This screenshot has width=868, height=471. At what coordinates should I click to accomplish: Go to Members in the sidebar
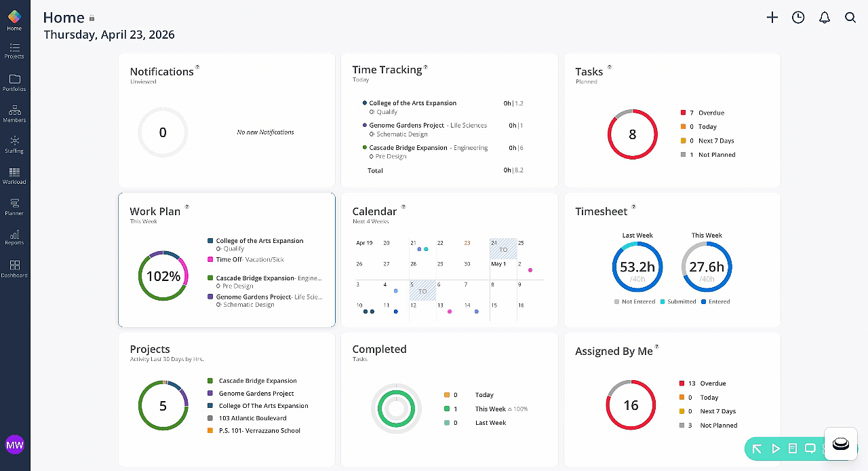pyautogui.click(x=14, y=114)
